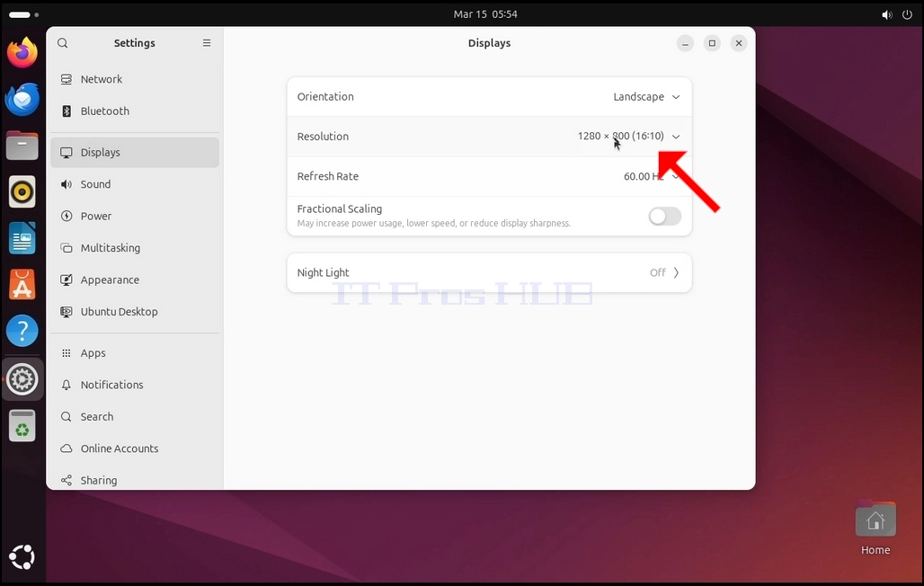This screenshot has height=586, width=924.
Task: Open the Settings search icon
Action: tap(62, 43)
